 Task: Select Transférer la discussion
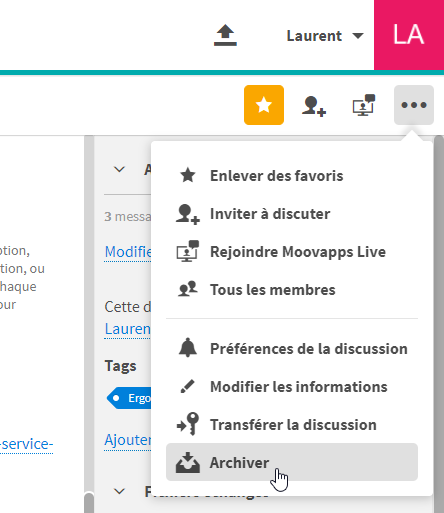292,425
